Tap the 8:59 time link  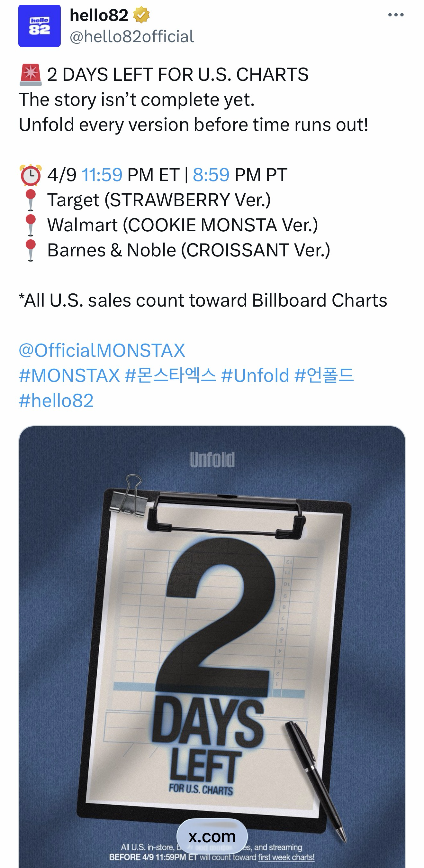click(x=211, y=175)
